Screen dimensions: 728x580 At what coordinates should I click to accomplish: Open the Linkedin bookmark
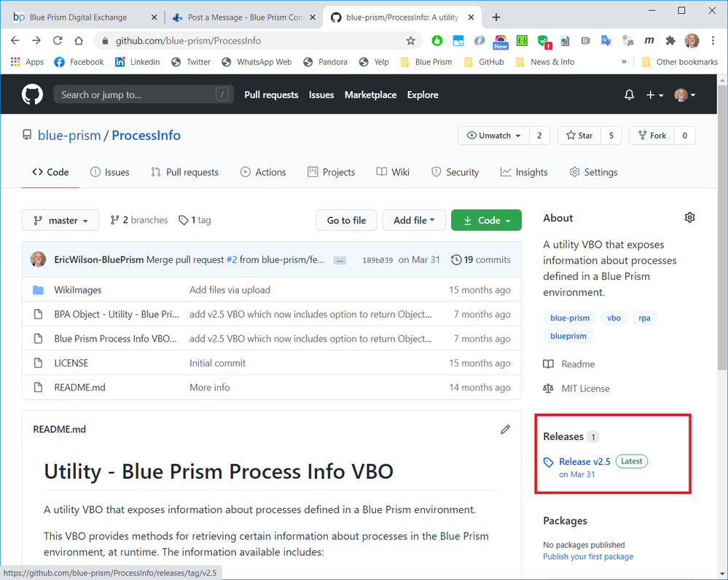[x=138, y=62]
